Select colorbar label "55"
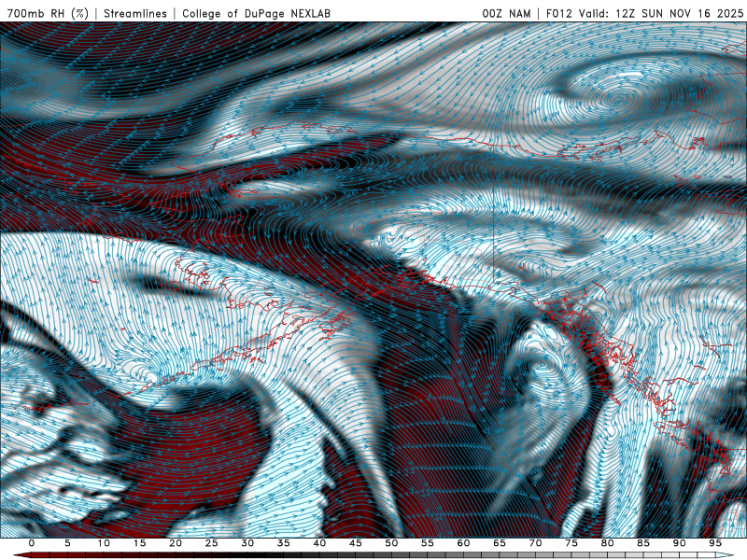This screenshot has height=560, width=747. coord(428,543)
